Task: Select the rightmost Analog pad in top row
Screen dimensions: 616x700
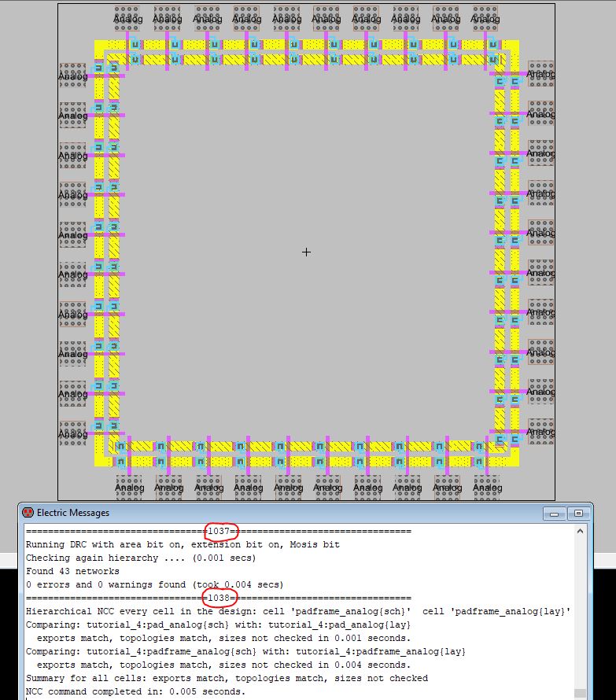Action: [x=486, y=17]
